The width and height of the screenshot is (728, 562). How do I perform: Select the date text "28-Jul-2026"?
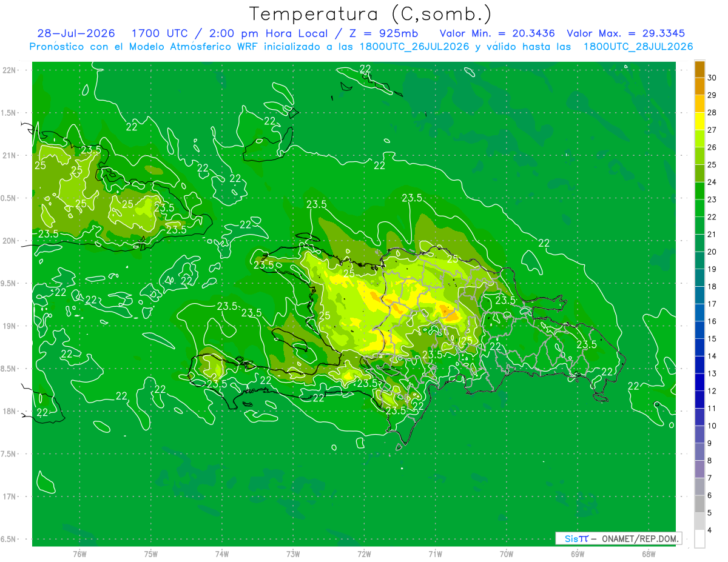[76, 33]
